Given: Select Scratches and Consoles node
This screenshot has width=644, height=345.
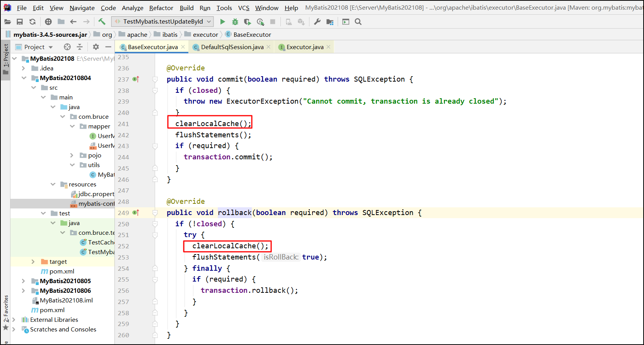Looking at the screenshot, I should coord(63,330).
